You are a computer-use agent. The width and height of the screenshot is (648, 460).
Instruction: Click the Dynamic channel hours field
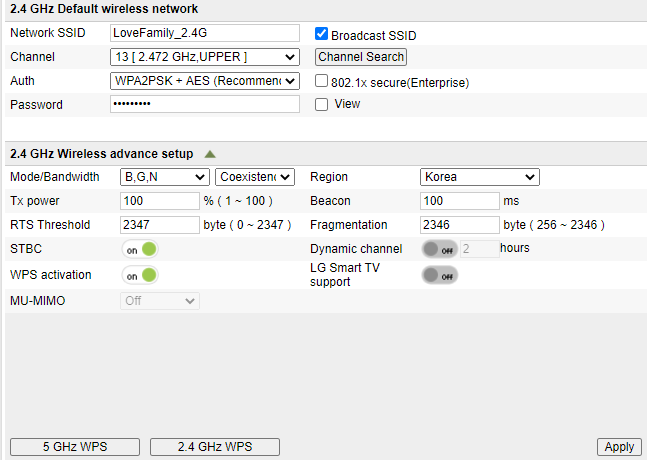pyautogui.click(x=479, y=249)
